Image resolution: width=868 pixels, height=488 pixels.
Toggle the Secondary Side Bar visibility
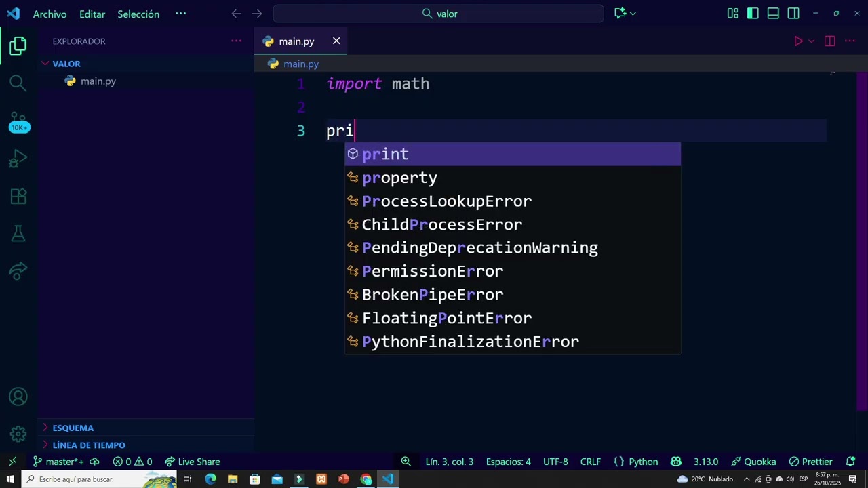(x=793, y=14)
